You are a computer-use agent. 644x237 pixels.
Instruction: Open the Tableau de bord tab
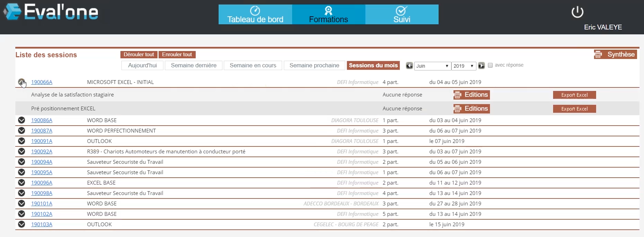255,15
